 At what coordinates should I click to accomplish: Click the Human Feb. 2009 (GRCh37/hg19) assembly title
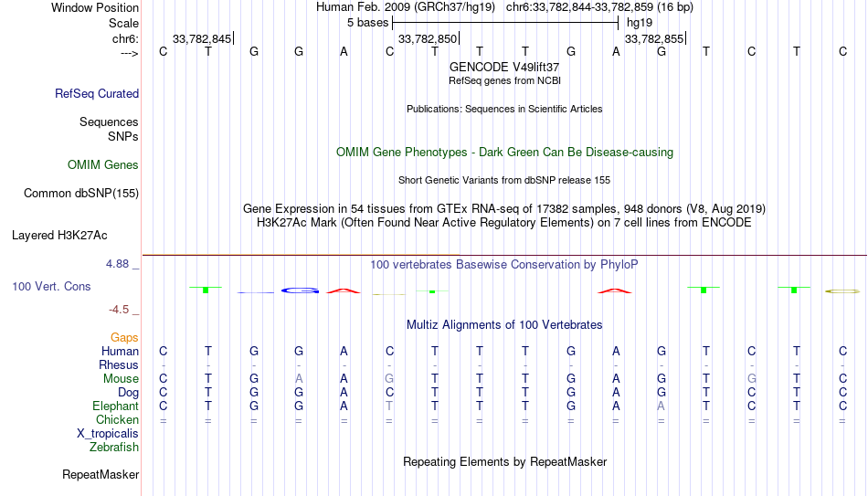click(x=405, y=7)
